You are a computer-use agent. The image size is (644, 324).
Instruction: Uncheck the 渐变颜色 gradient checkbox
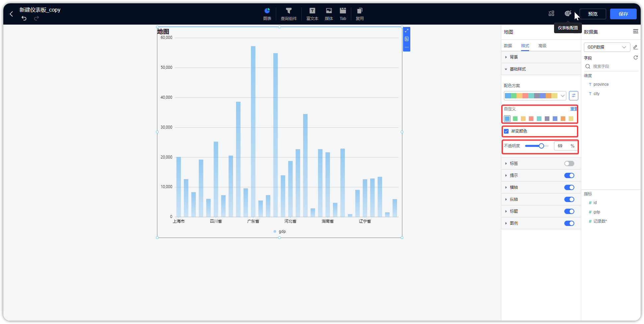coord(507,131)
